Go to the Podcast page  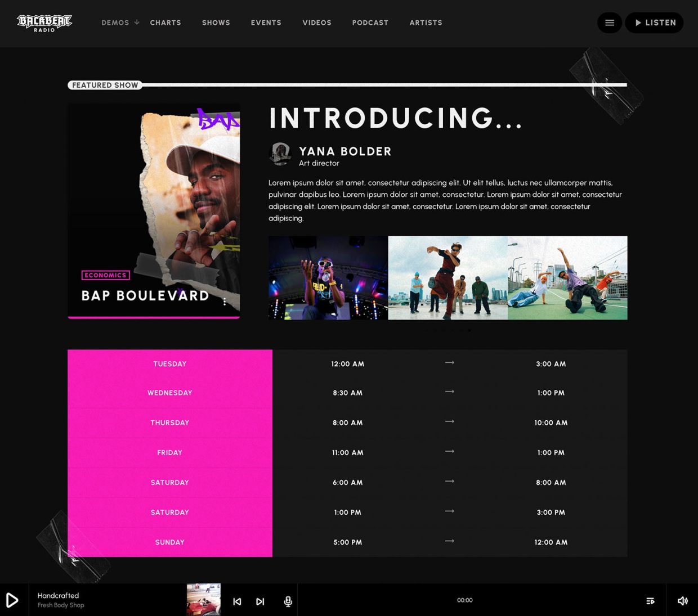click(x=370, y=23)
